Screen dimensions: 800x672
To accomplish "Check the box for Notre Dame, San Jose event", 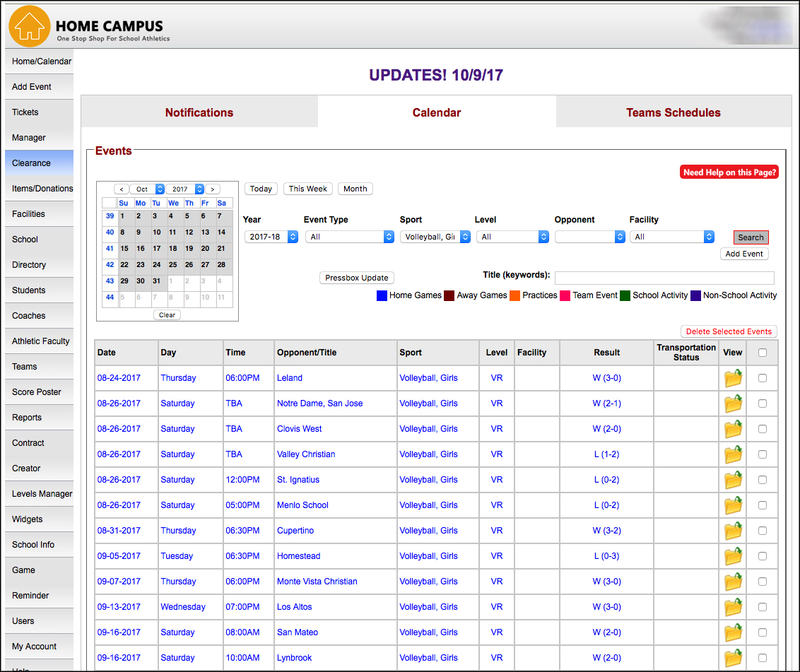I will click(x=763, y=403).
